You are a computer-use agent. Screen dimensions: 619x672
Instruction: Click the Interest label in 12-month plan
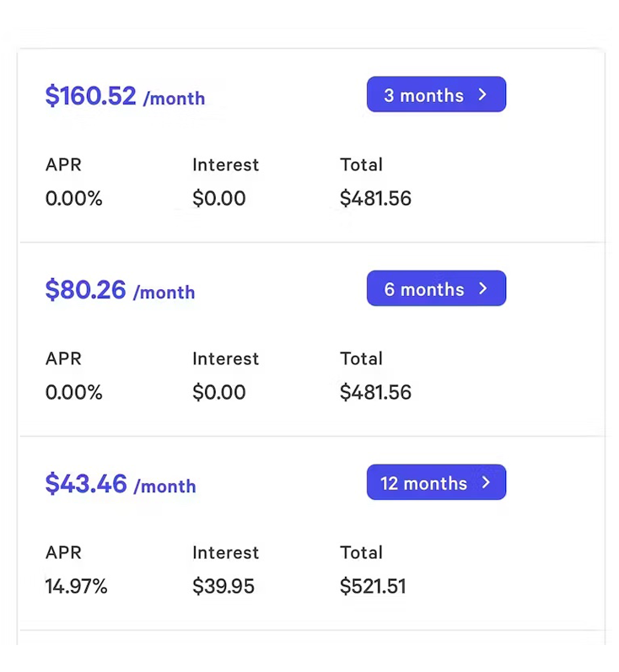(225, 552)
